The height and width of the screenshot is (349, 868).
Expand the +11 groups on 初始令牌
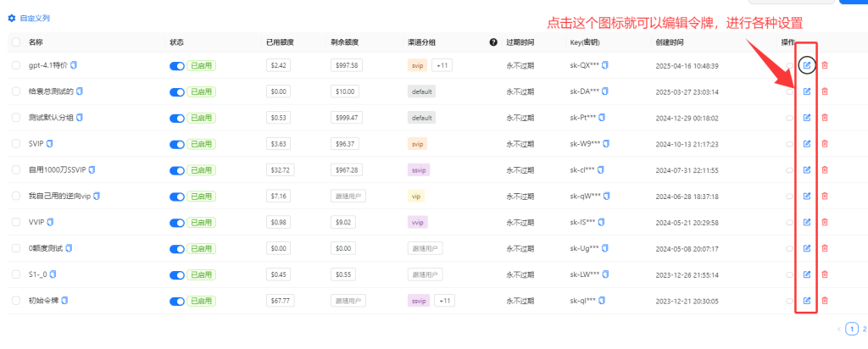(x=443, y=301)
